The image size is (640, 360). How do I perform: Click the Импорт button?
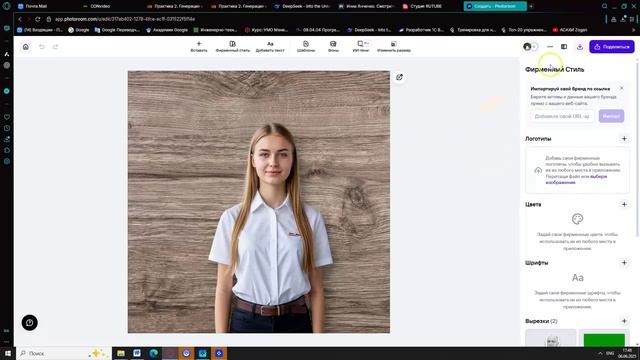click(x=611, y=116)
